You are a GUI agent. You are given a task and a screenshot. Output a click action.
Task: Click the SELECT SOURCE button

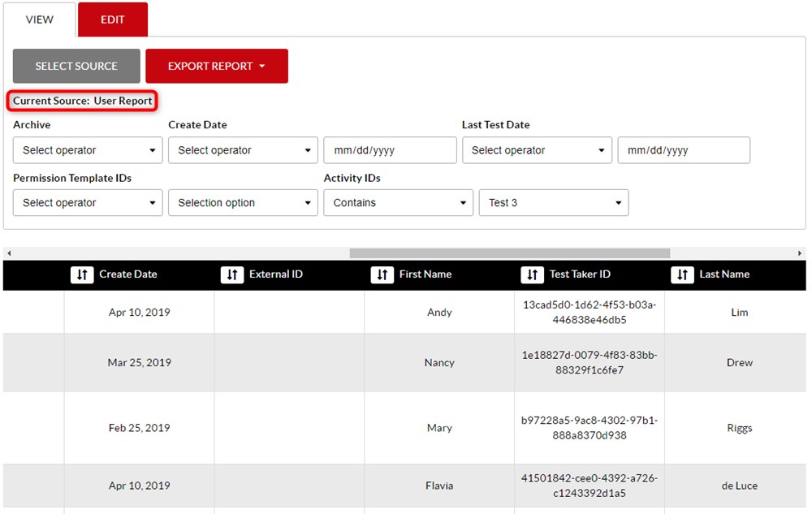[x=76, y=66]
